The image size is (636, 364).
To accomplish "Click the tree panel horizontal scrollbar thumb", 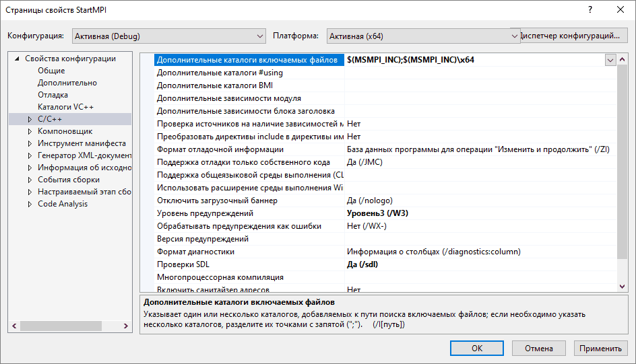I will pyautogui.click(x=61, y=326).
